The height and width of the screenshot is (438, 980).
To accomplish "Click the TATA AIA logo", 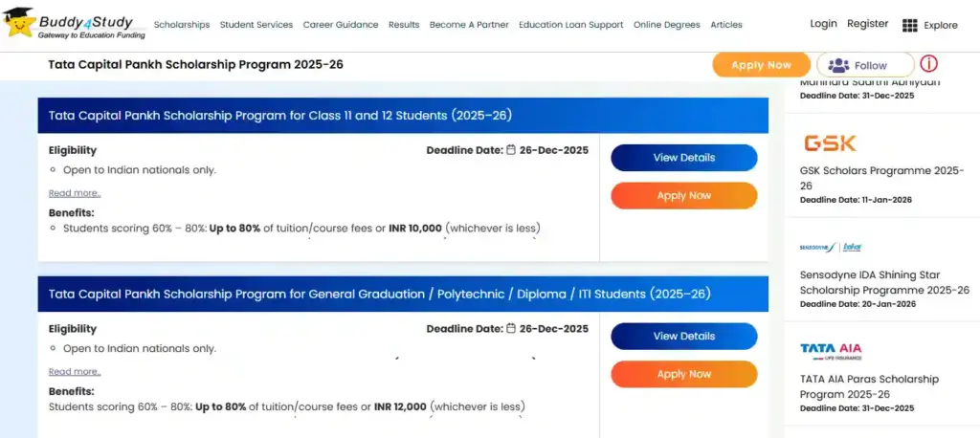I will click(x=831, y=350).
